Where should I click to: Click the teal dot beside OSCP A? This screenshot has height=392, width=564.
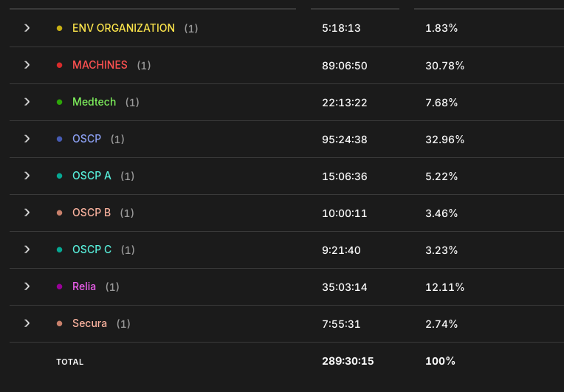[x=59, y=176]
